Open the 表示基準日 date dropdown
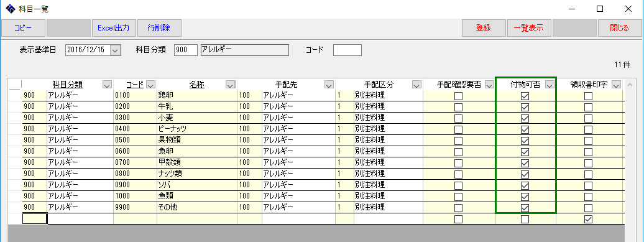This screenshot has height=242, width=644. pos(116,50)
